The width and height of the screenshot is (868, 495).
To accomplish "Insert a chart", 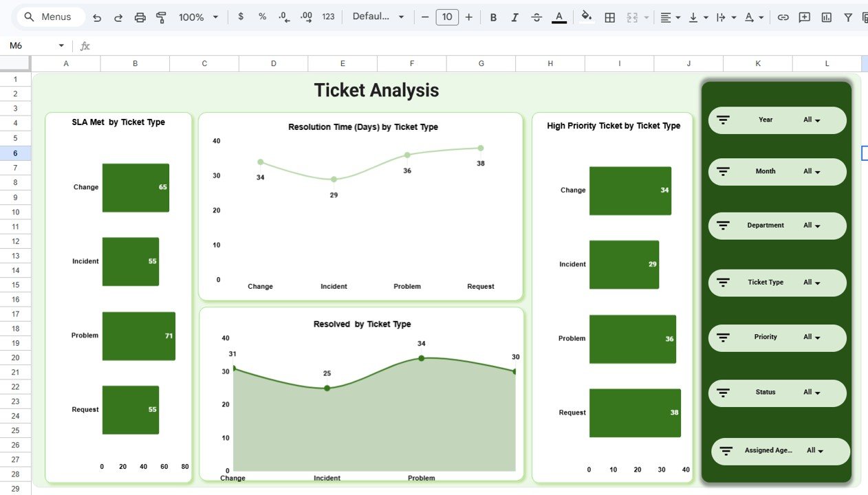I will point(826,16).
